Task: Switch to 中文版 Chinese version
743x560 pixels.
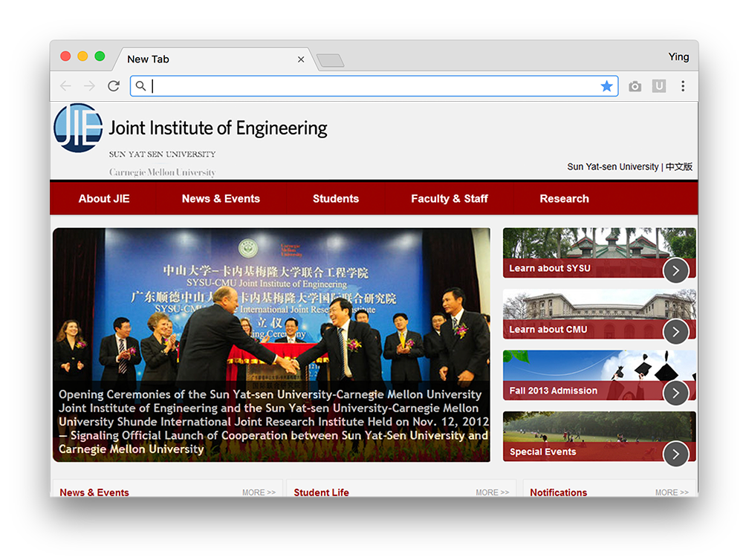Action: [x=679, y=167]
